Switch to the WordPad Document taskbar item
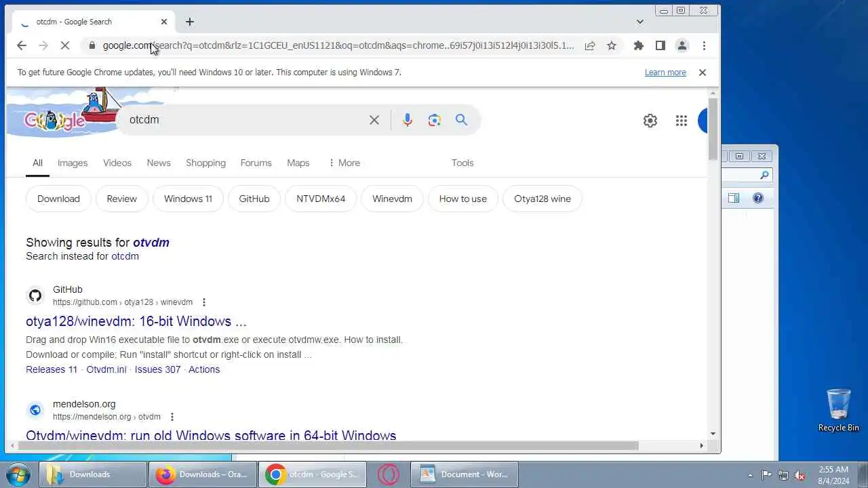The width and height of the screenshot is (868, 488). 465,474
